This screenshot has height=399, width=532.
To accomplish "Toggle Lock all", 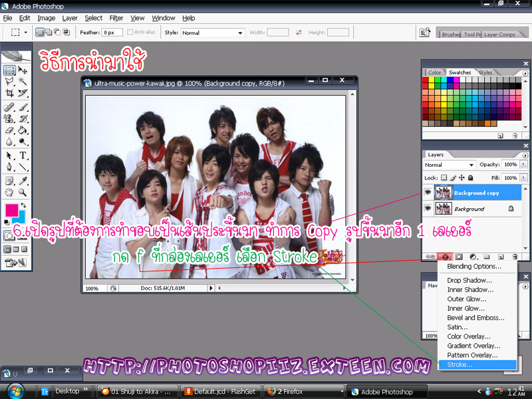I will click(470, 178).
